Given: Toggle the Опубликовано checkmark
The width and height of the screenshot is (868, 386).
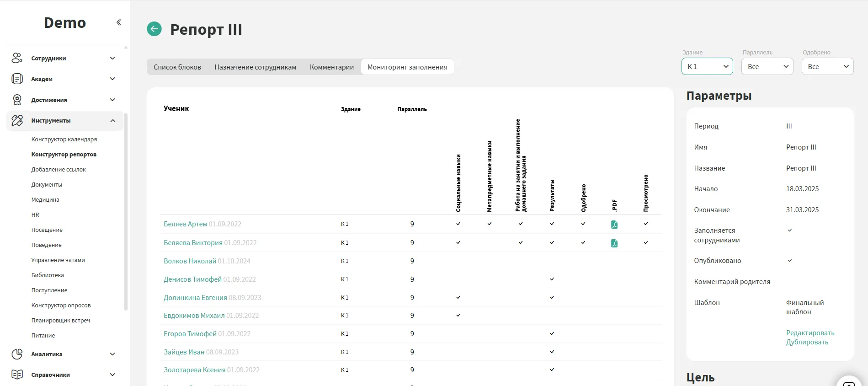Looking at the screenshot, I should [789, 261].
